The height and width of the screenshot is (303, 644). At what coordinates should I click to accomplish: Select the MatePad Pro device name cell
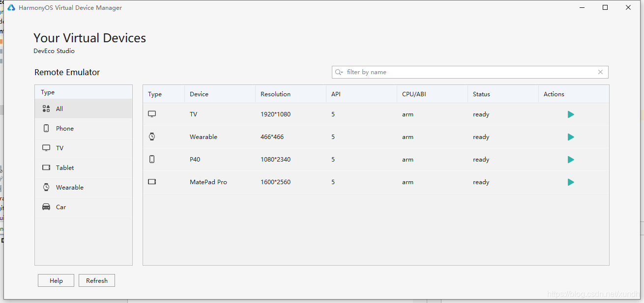pos(208,182)
